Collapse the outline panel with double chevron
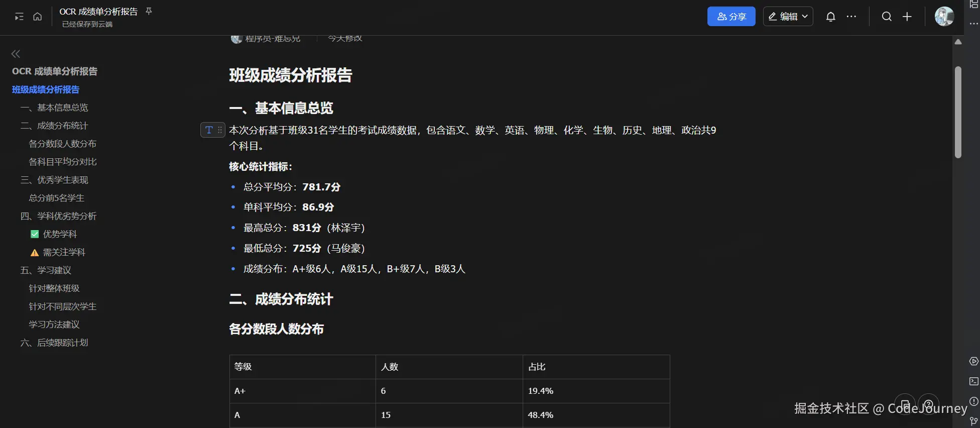 16,54
